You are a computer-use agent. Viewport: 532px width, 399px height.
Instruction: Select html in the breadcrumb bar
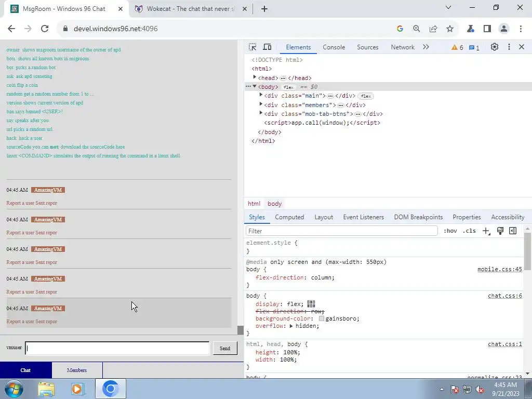coord(254,204)
